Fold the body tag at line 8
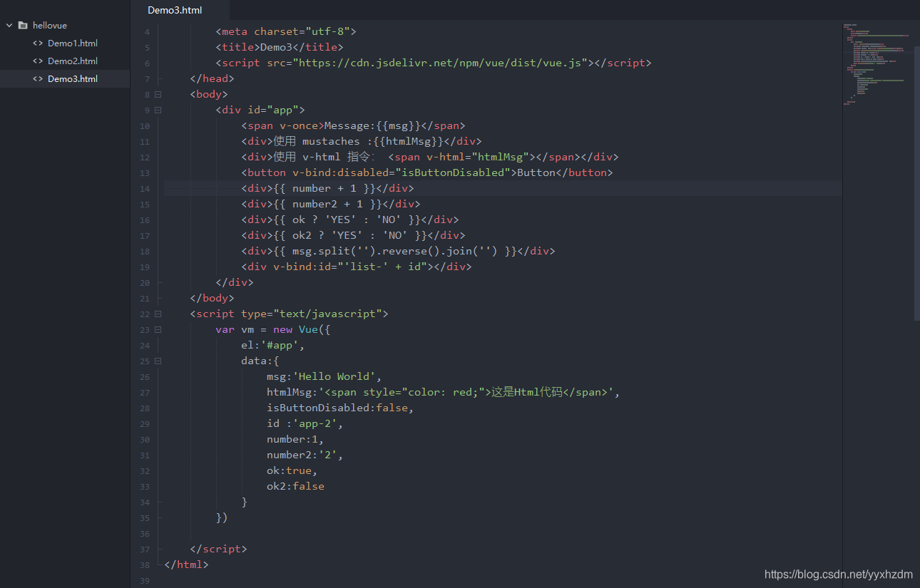Screen dimensions: 920x588 (158, 94)
